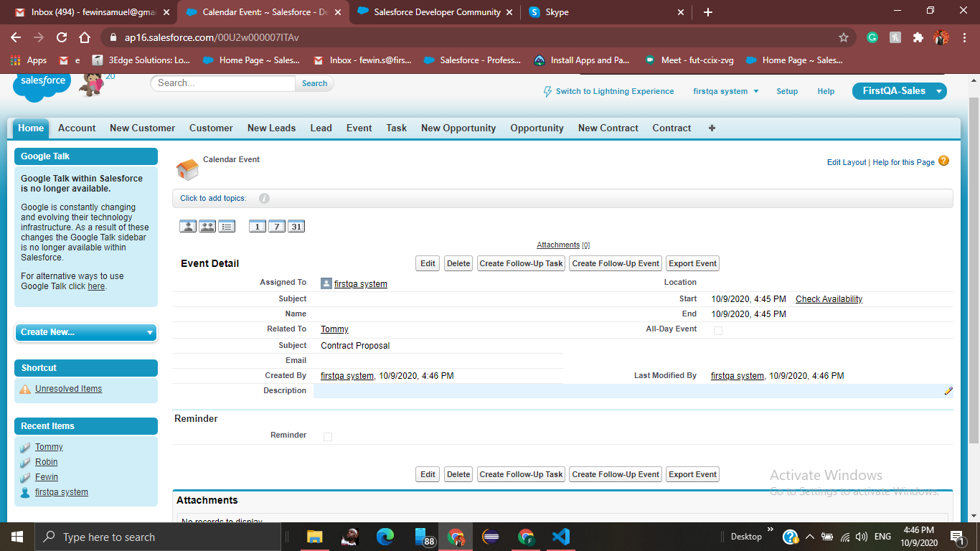Open the Contract tab

click(x=671, y=128)
